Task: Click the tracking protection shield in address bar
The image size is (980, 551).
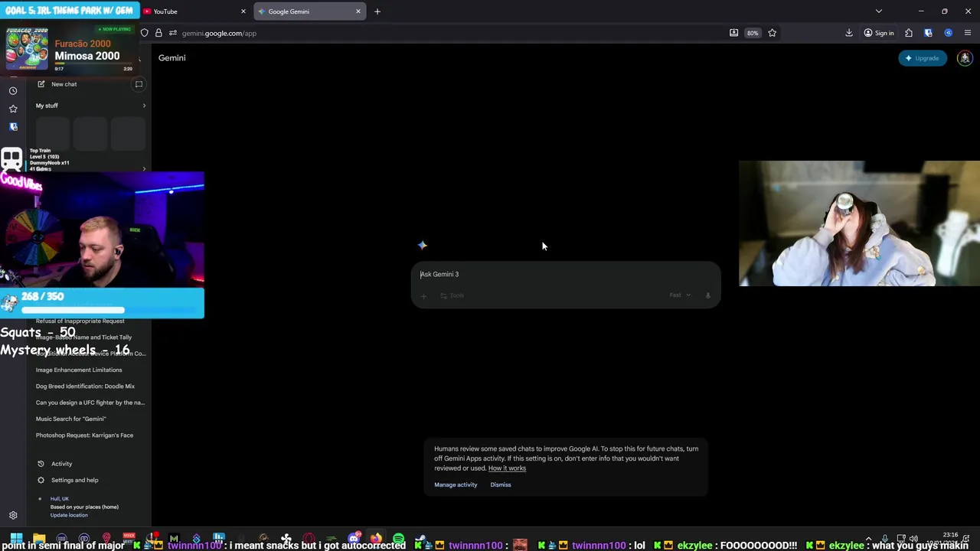Action: tap(144, 33)
